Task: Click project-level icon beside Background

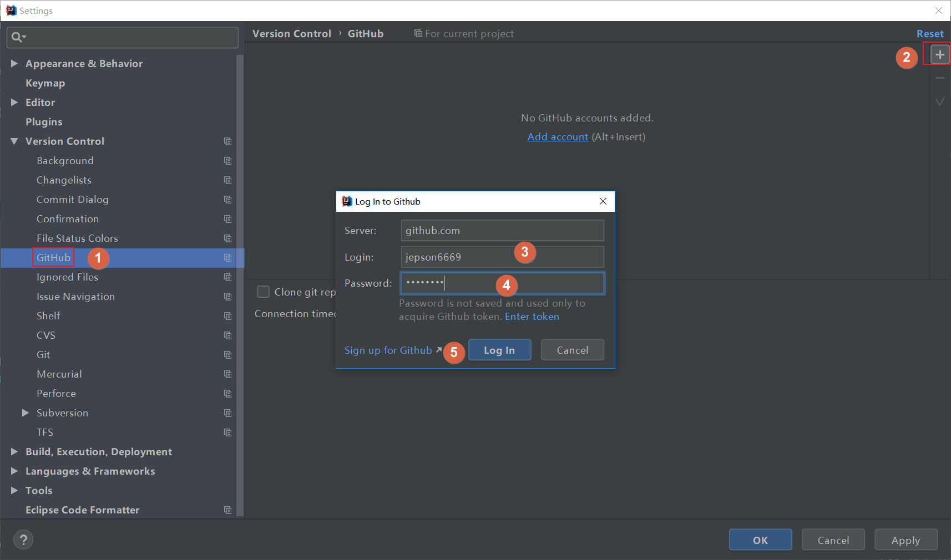Action: [227, 161]
